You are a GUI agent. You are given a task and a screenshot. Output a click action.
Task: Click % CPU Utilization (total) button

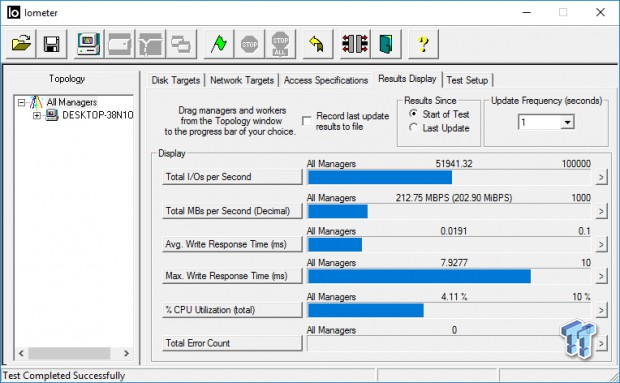point(232,310)
